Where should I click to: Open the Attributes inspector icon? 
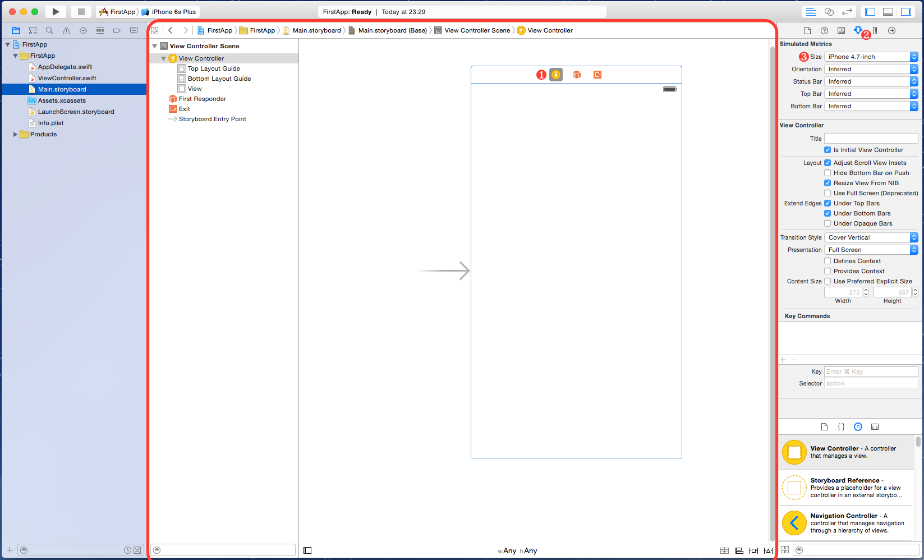pos(858,30)
